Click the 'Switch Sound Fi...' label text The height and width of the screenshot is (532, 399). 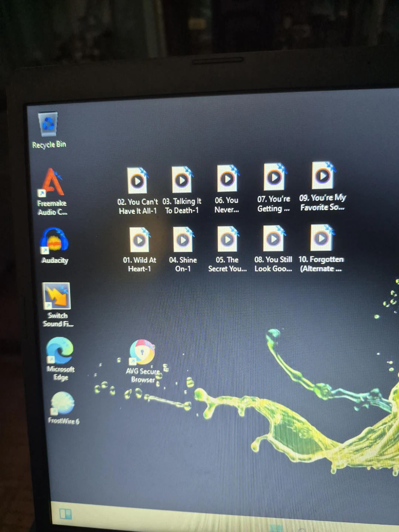click(58, 320)
